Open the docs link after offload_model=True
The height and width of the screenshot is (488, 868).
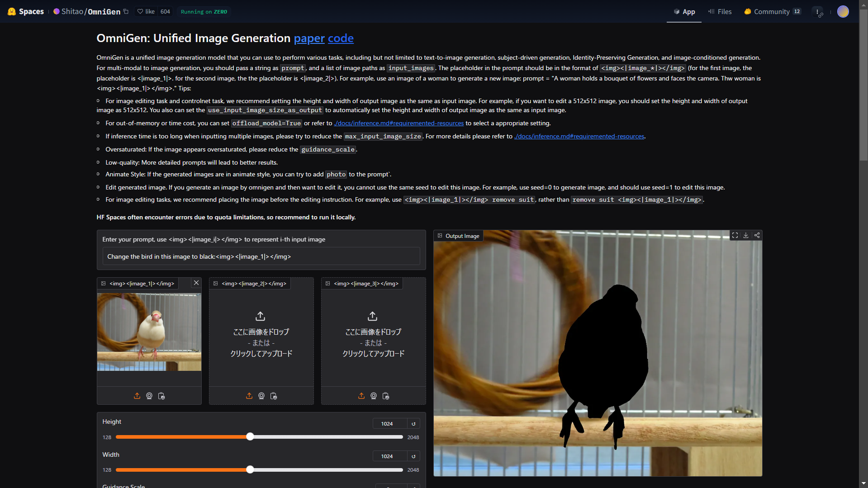(399, 123)
